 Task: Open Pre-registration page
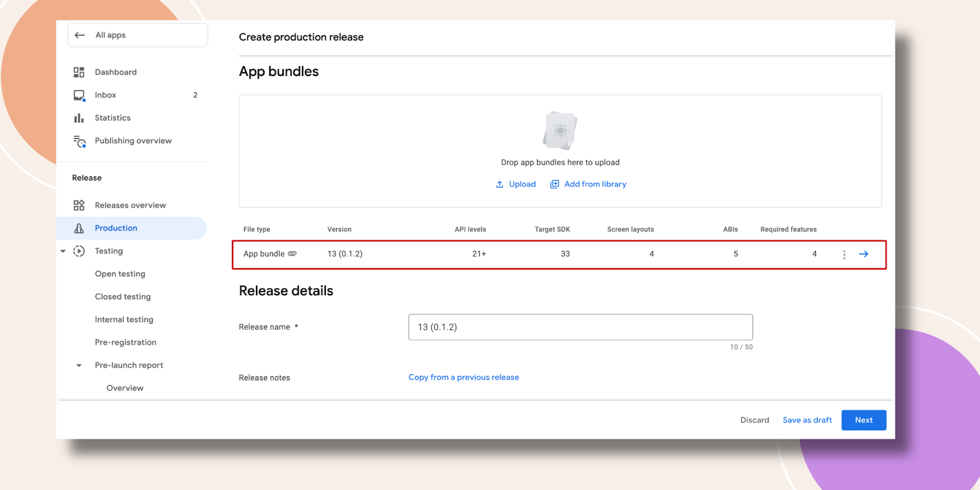(x=126, y=342)
